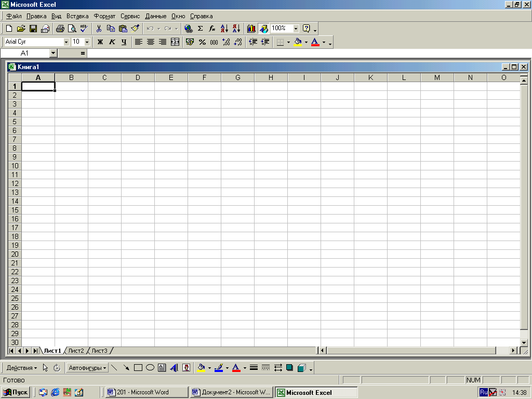Toggle the Drawing toolbar button
532x399 pixels.
(263, 29)
